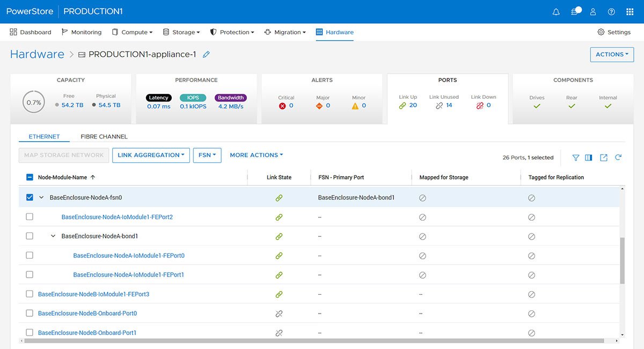Open the app launcher grid icon
This screenshot has width=644, height=349.
(x=629, y=11)
